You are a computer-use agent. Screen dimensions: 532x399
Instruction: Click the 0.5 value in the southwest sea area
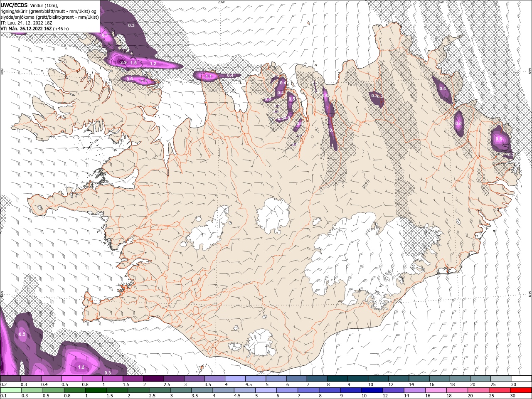click(22, 334)
